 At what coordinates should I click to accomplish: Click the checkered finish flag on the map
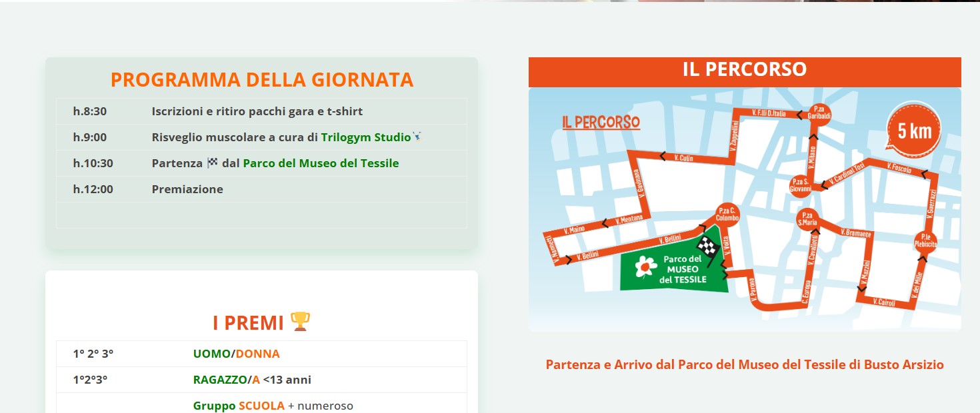pyautogui.click(x=708, y=247)
